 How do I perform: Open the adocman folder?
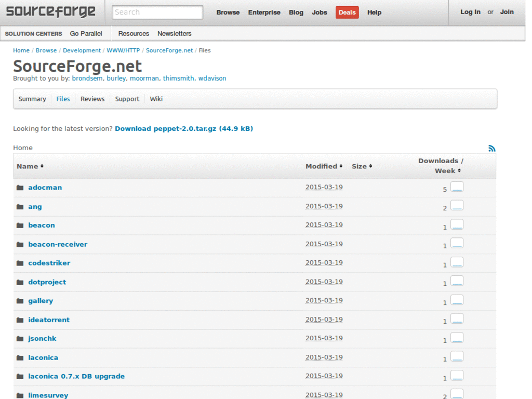[x=45, y=188]
